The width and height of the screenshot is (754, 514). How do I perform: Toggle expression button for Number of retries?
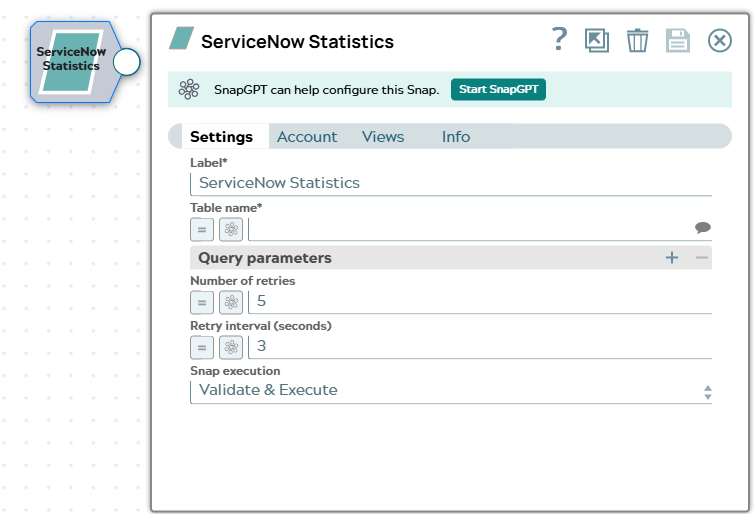click(x=202, y=302)
